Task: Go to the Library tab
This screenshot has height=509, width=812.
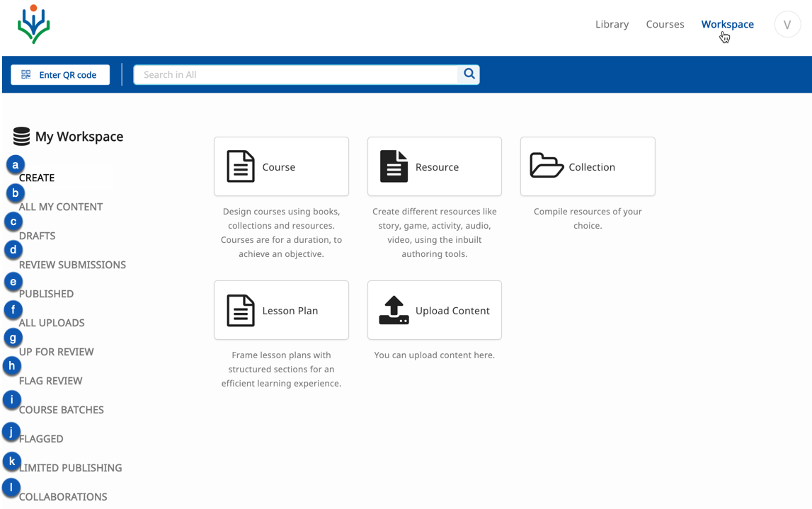Action: point(612,24)
